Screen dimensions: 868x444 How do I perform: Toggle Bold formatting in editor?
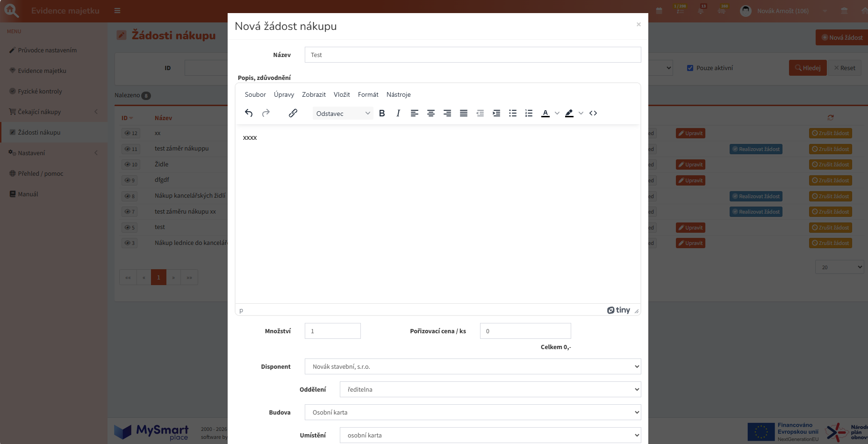(x=382, y=113)
